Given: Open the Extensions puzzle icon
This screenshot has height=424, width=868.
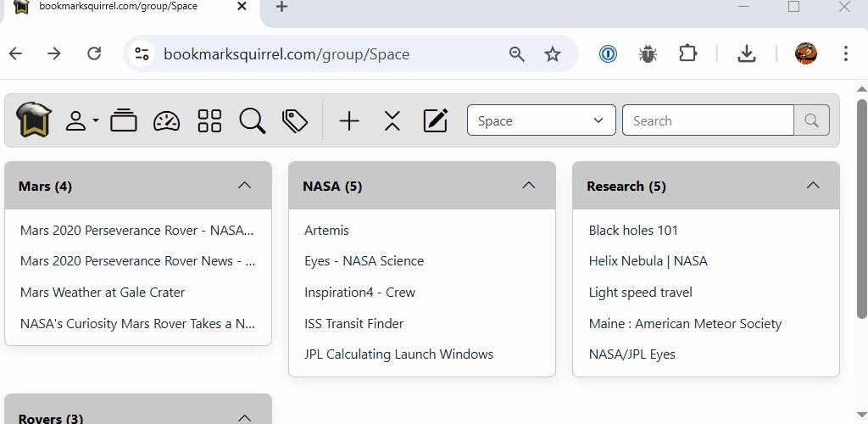Looking at the screenshot, I should [x=687, y=53].
